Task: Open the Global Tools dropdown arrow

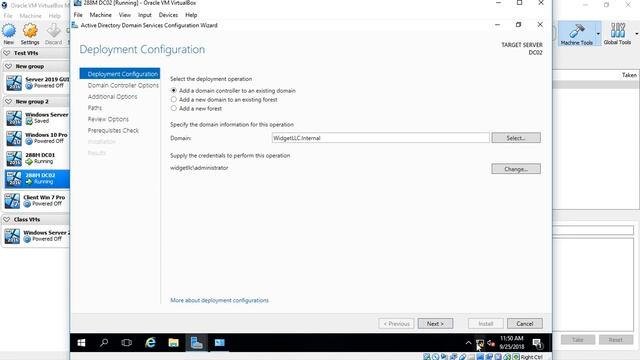Action: click(637, 34)
